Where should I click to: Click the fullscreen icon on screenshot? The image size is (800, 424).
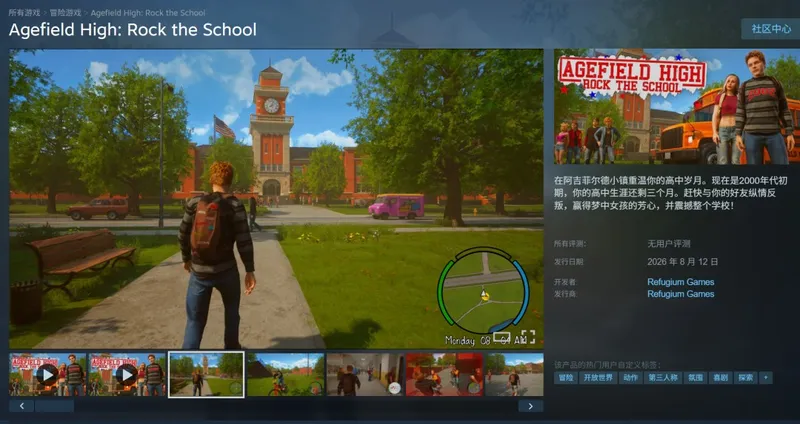click(528, 337)
